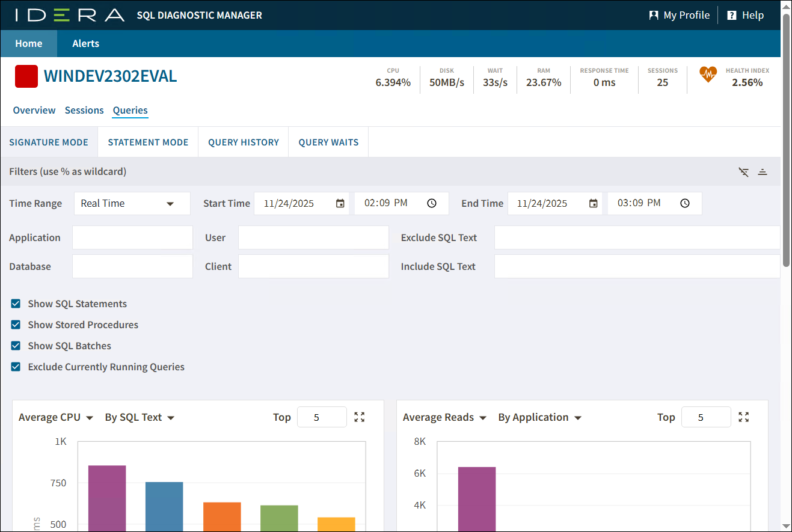Maximize the Average Reads chart
The height and width of the screenshot is (532, 792).
(x=744, y=417)
